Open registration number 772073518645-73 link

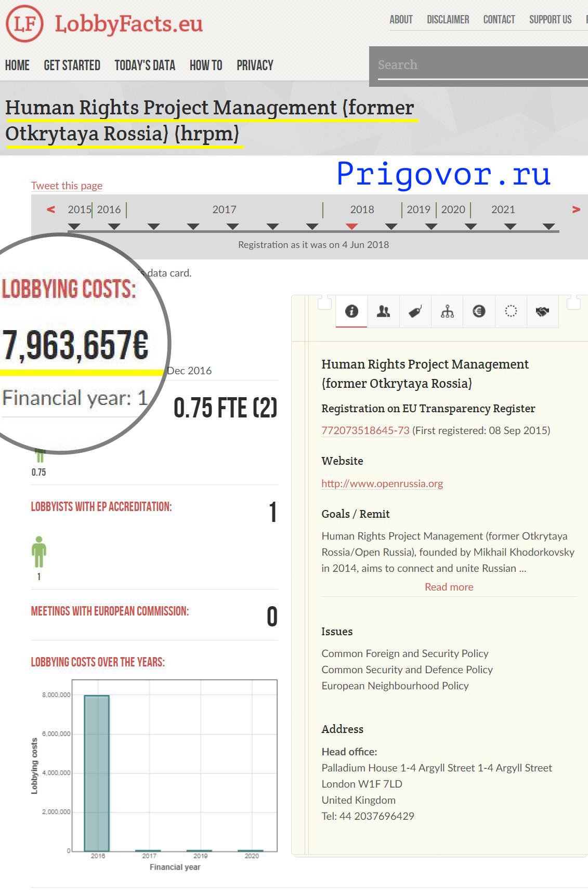[365, 430]
